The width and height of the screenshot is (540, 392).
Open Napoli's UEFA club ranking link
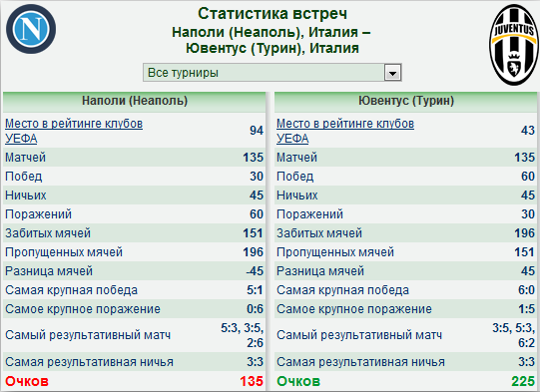[74, 131]
